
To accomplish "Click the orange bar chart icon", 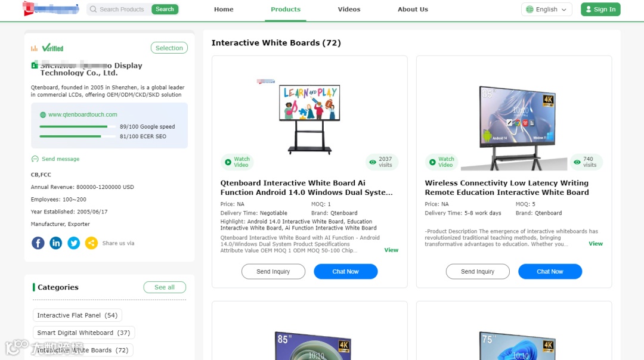I will coord(34,48).
